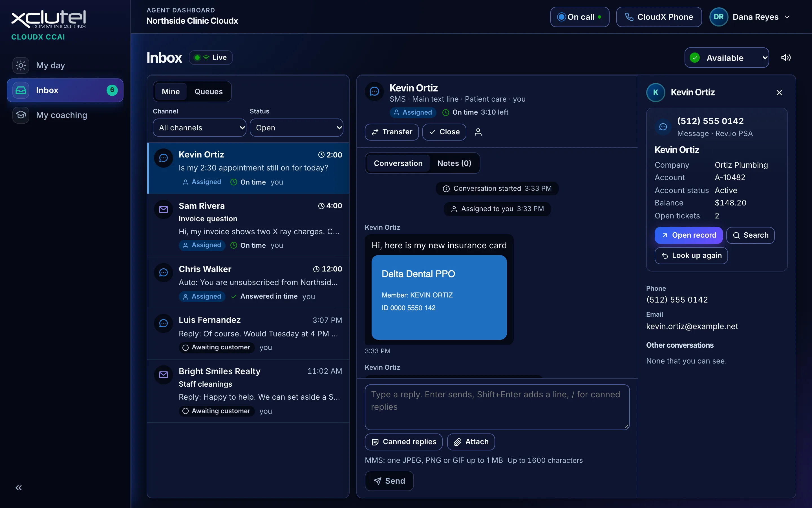Open Luis Fernandez conversation
The height and width of the screenshot is (508, 812).
[248, 334]
